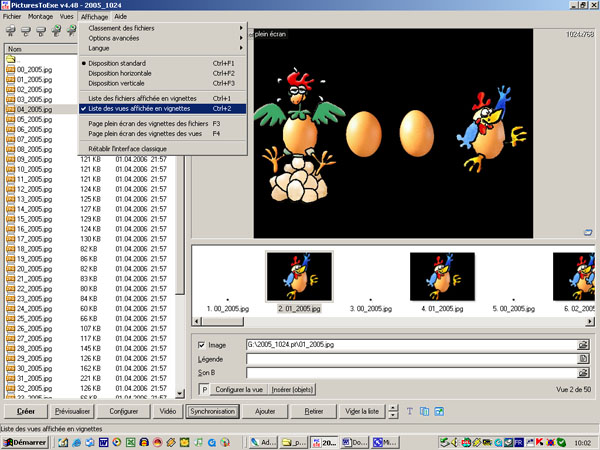Click thumbnail strip scrollbar left arrow
600x450 pixels.
pos(196,321)
